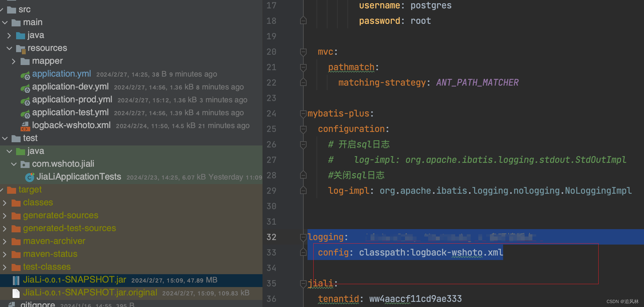Click the orange target folder icon
This screenshot has width=644, height=307.
click(x=12, y=190)
